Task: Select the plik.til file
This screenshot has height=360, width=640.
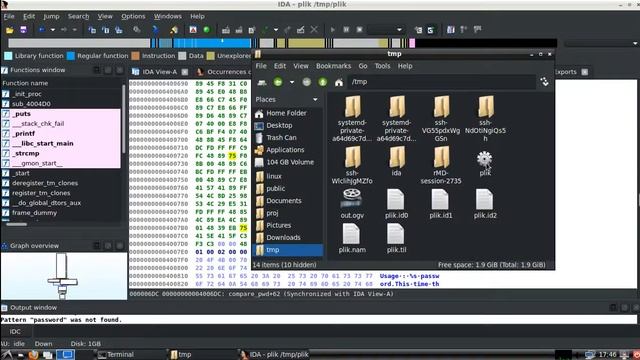Action: [x=396, y=238]
